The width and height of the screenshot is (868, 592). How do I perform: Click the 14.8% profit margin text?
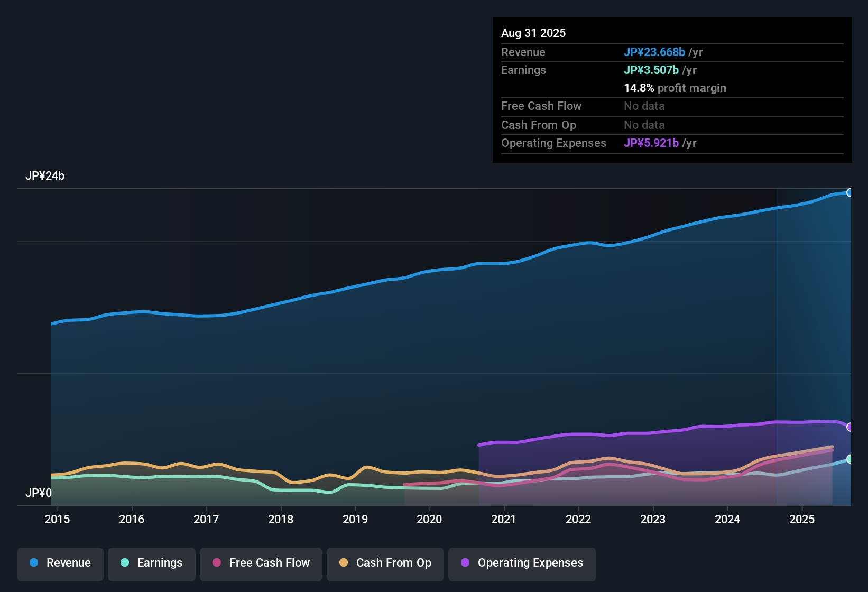click(x=675, y=88)
